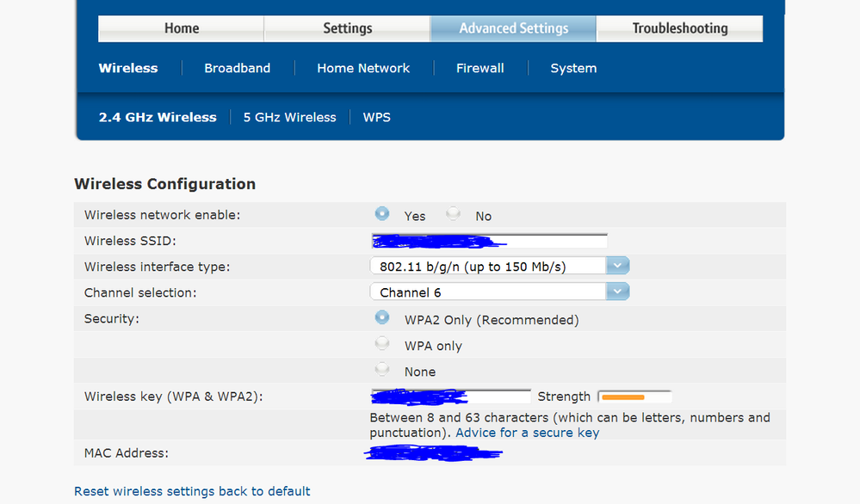Select the Wireless section

(128, 69)
